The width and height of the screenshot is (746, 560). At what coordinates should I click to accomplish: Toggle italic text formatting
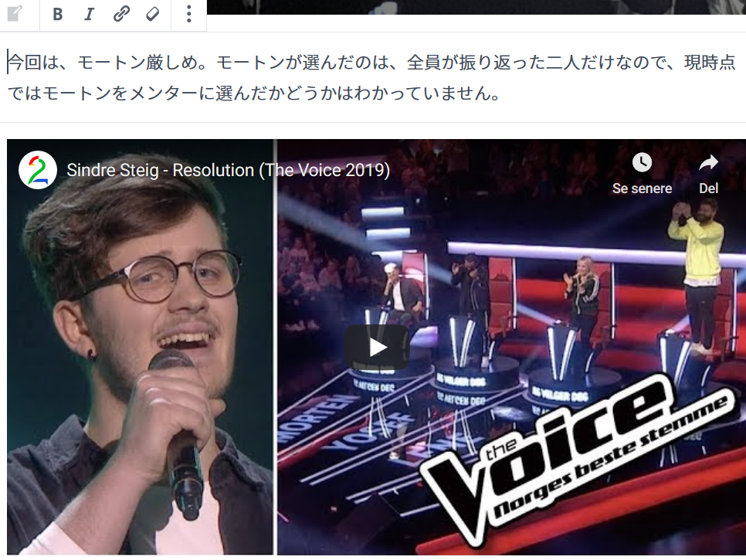coord(89,14)
